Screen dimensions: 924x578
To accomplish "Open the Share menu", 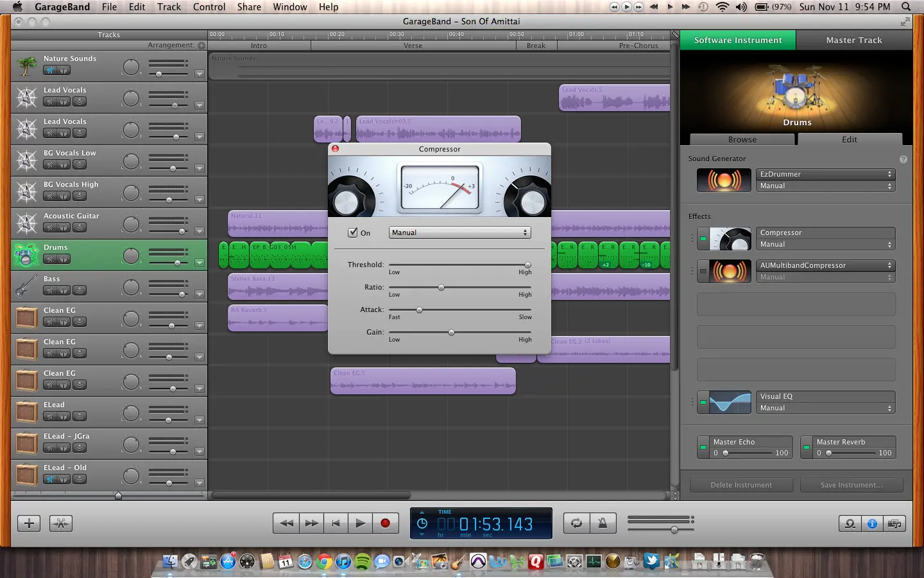I will point(249,7).
